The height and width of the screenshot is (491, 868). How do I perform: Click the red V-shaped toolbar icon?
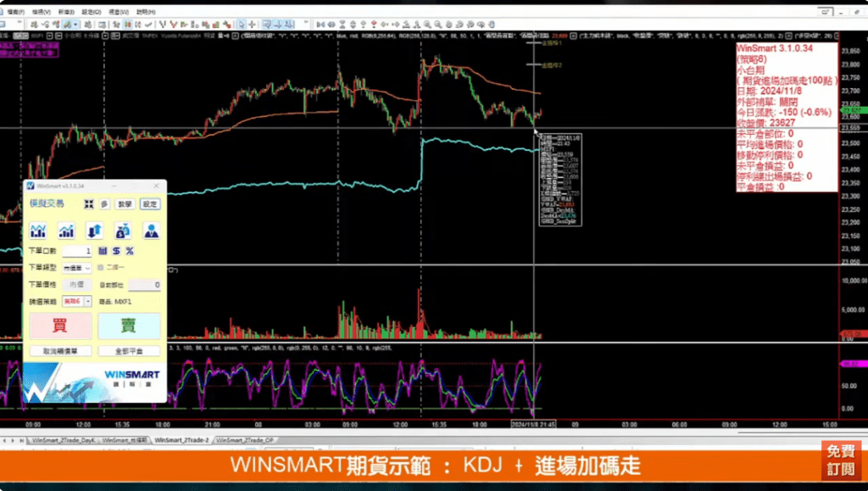coord(174,25)
